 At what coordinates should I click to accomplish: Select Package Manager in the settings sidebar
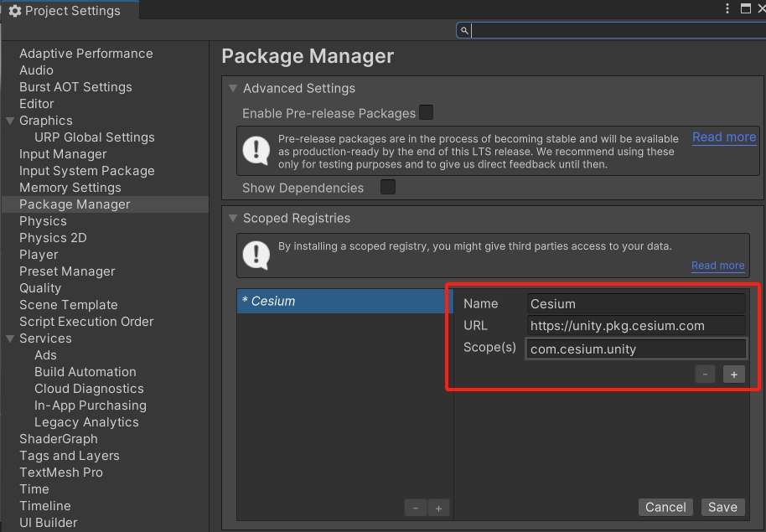(75, 204)
